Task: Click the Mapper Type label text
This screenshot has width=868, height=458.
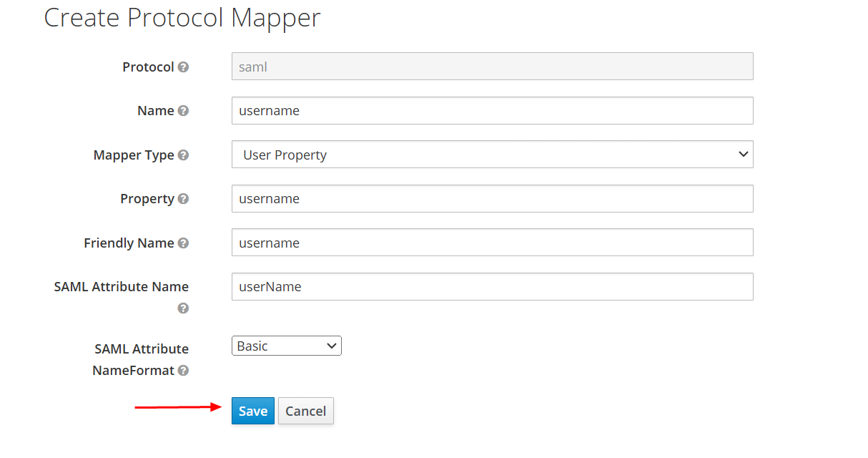Action: click(134, 155)
